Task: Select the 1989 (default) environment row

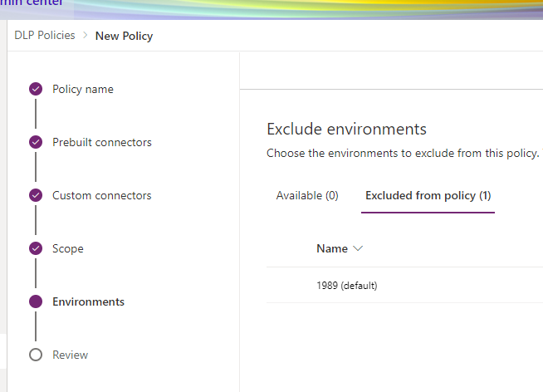Action: [x=347, y=286]
